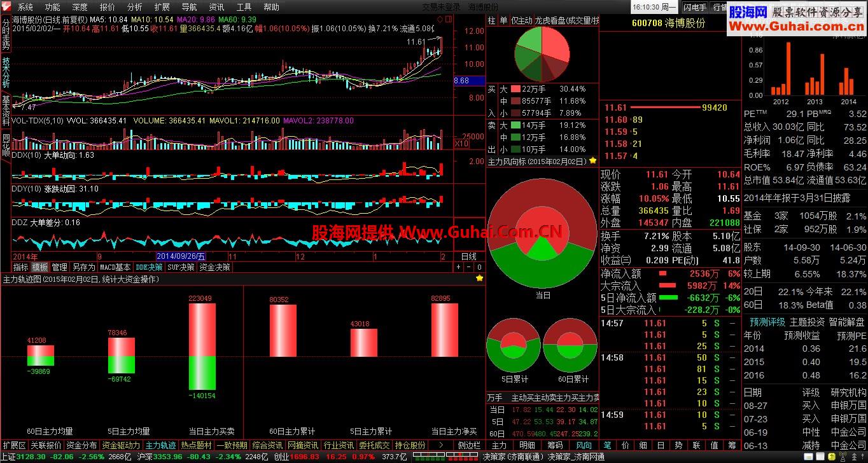Click the 筹 button in bottom right bar
Viewport: 868px width, 463px height.
[732, 445]
